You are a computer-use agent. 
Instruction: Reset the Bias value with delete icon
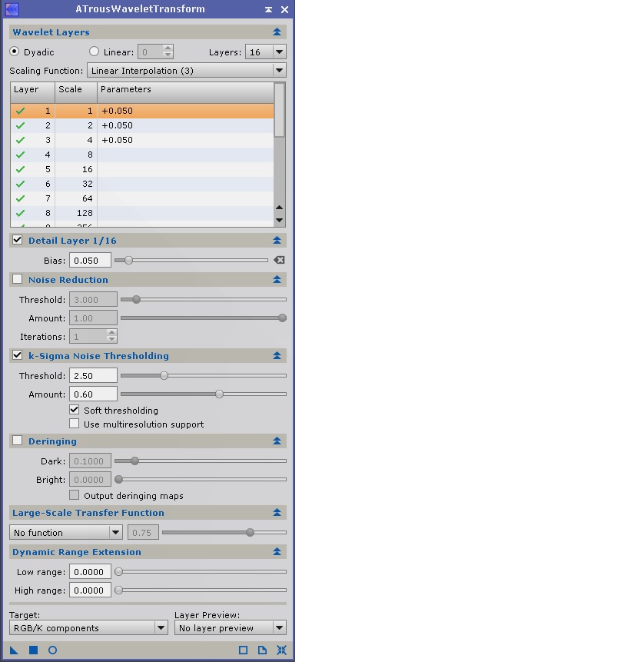pos(279,261)
